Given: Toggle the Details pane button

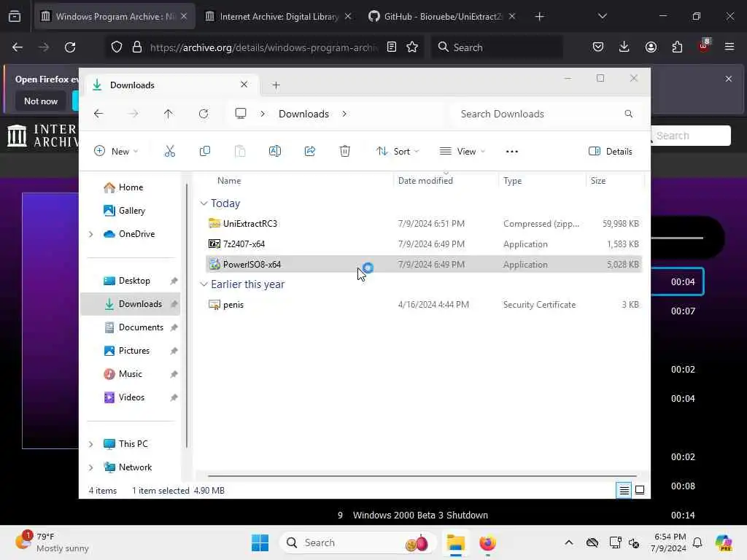Looking at the screenshot, I should [611, 152].
